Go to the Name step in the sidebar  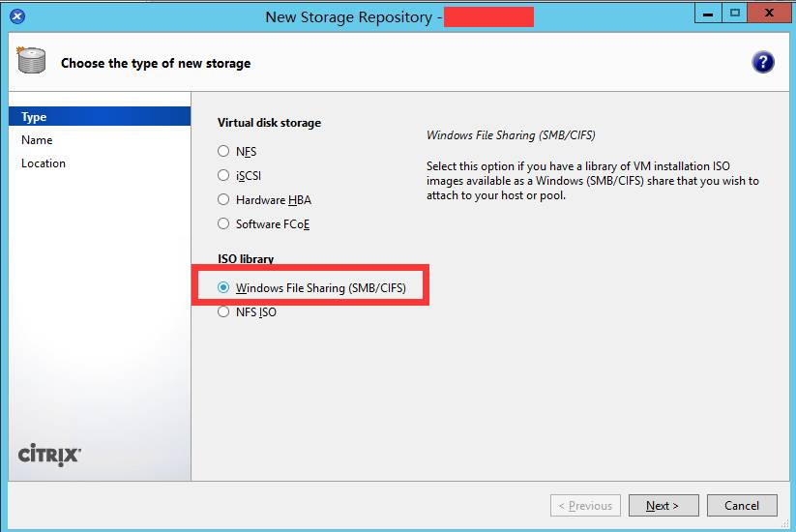(37, 140)
